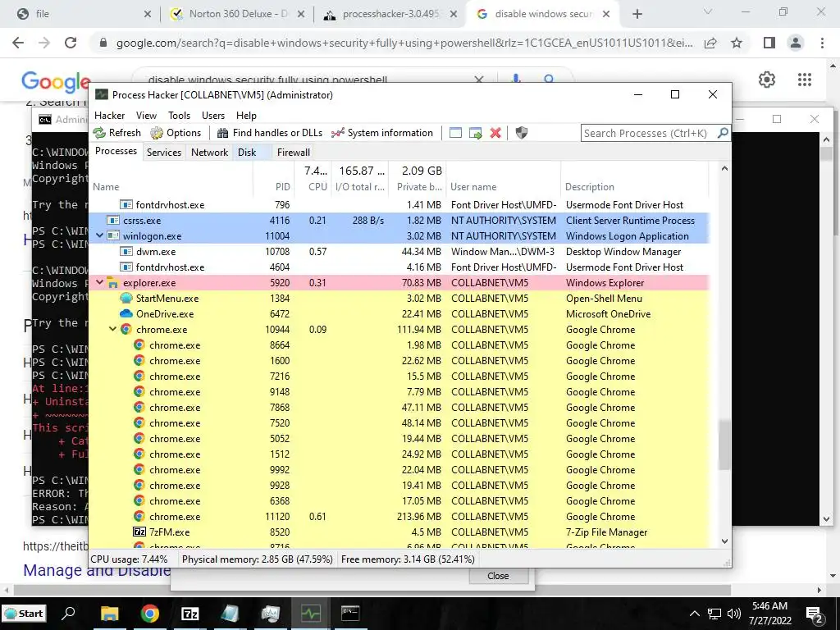Select the csrss.exe process icon
This screenshot has height=630, width=840.
pyautogui.click(x=112, y=220)
